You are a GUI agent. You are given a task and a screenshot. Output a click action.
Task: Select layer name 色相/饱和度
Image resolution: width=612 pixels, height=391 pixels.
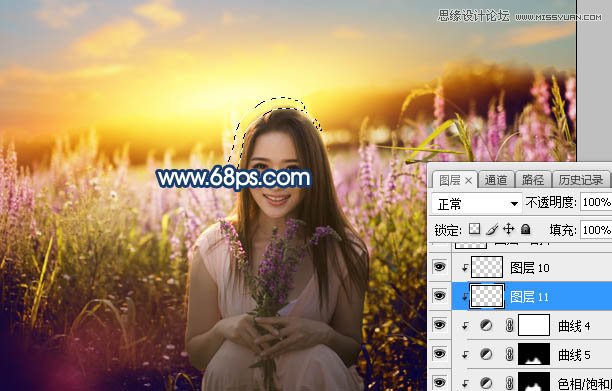[x=584, y=384]
